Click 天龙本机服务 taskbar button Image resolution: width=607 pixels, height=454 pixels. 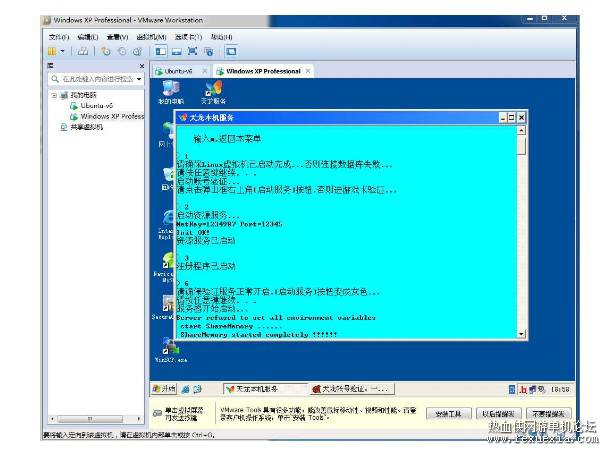pos(266,389)
